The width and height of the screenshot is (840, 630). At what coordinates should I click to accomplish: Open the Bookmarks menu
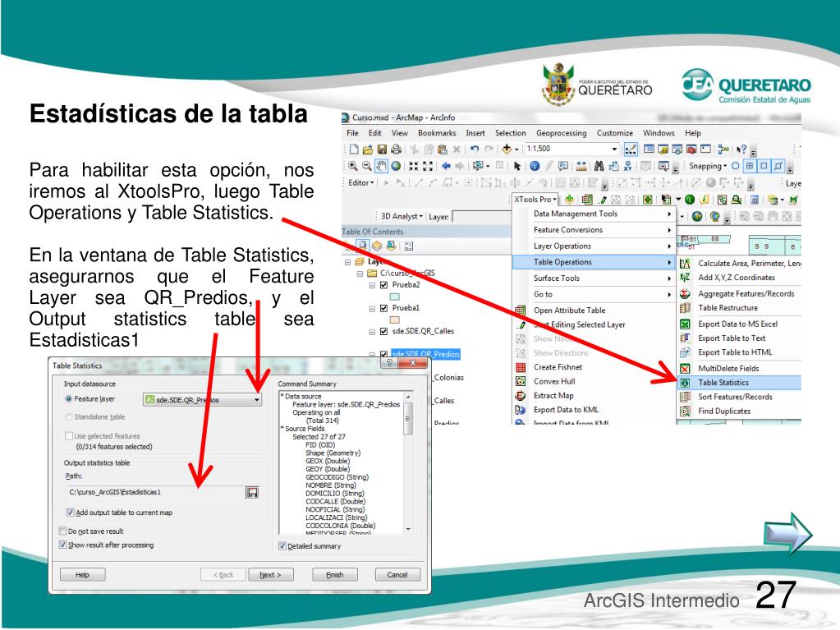tap(437, 133)
